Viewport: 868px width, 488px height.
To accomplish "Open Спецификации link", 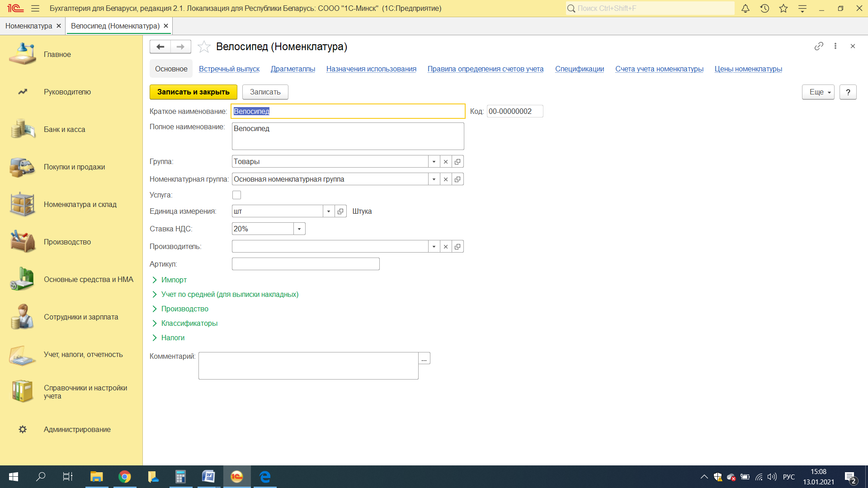I will tap(580, 69).
